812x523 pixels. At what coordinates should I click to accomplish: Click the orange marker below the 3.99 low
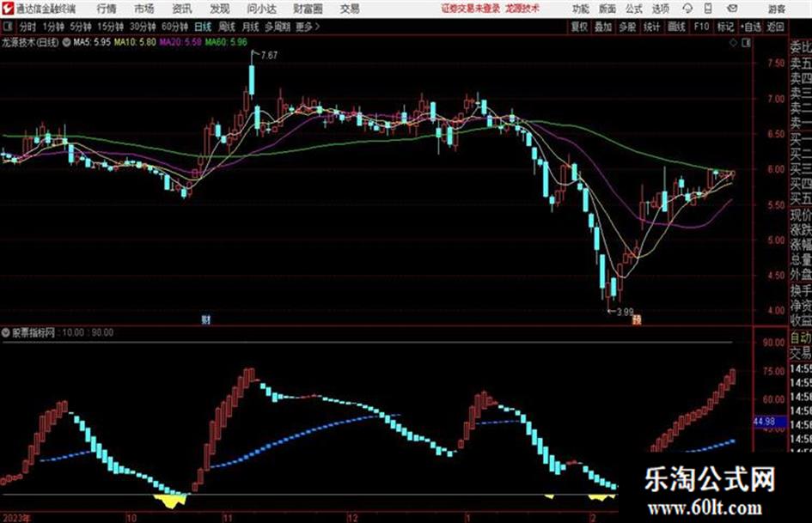coord(637,319)
